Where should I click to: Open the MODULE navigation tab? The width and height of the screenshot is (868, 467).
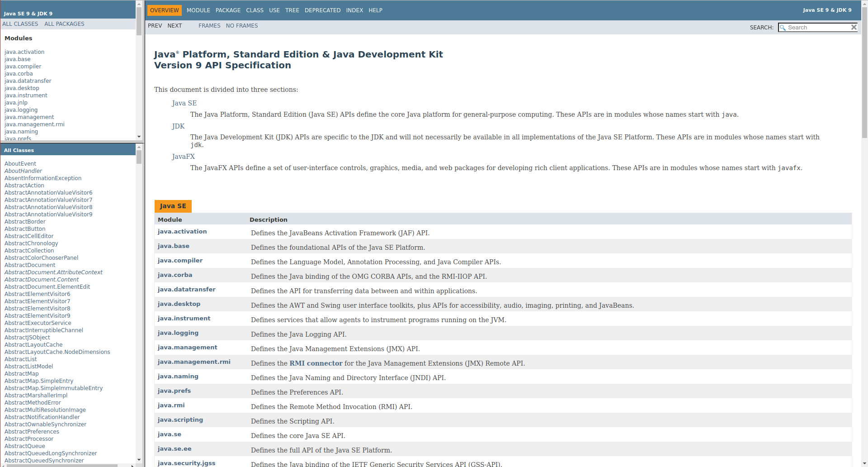(x=198, y=10)
